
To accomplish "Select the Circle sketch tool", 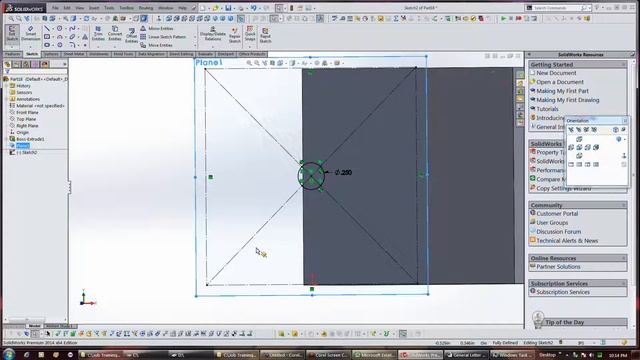I will pos(60,29).
